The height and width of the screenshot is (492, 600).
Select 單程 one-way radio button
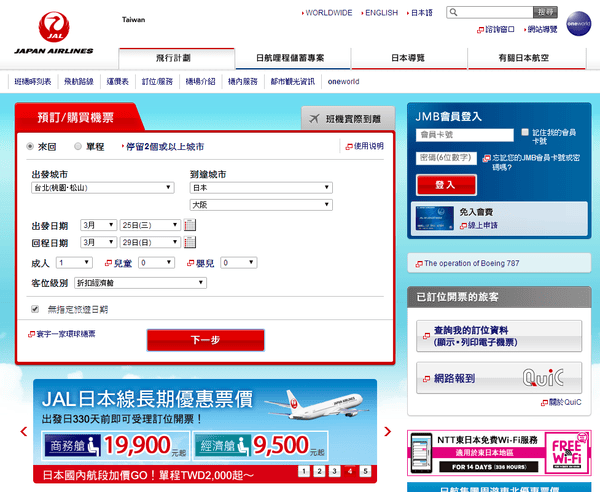pos(78,146)
